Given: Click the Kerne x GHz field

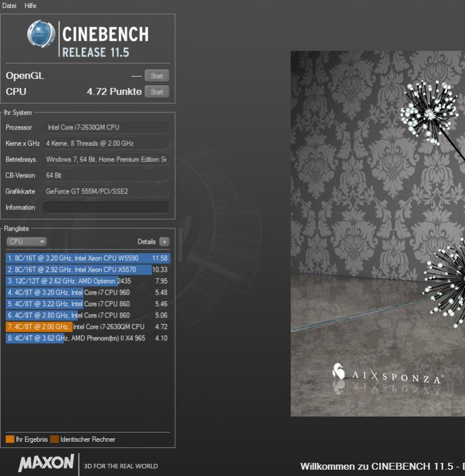Looking at the screenshot, I should pos(106,143).
